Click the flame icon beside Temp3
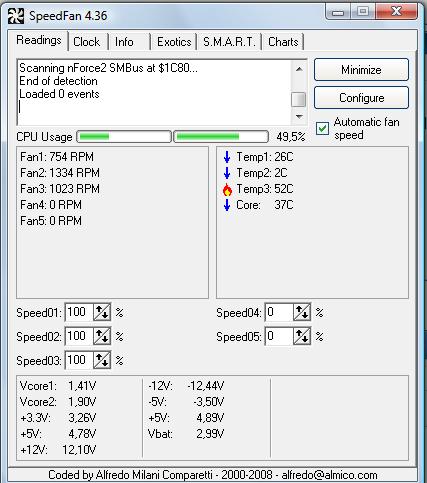 [x=227, y=189]
